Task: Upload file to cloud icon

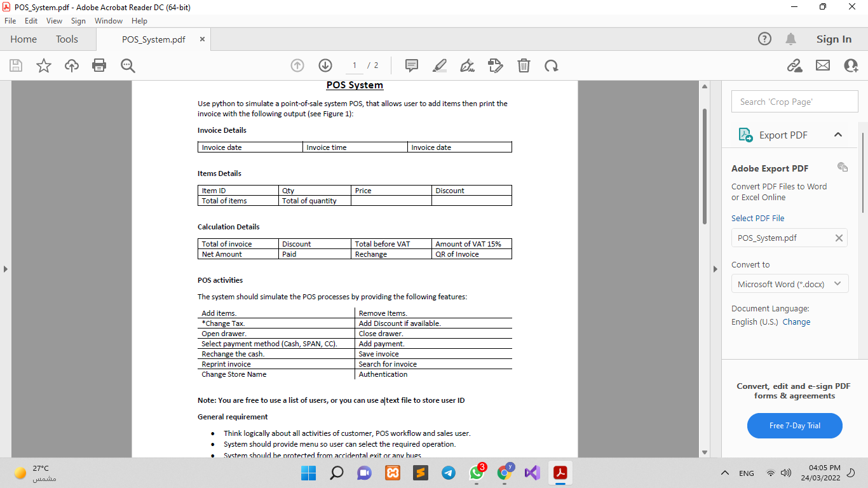Action: (x=72, y=65)
